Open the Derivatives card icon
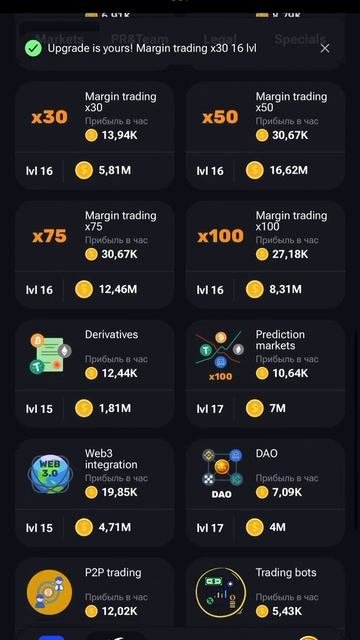This screenshot has width=360, height=640. tap(49, 353)
